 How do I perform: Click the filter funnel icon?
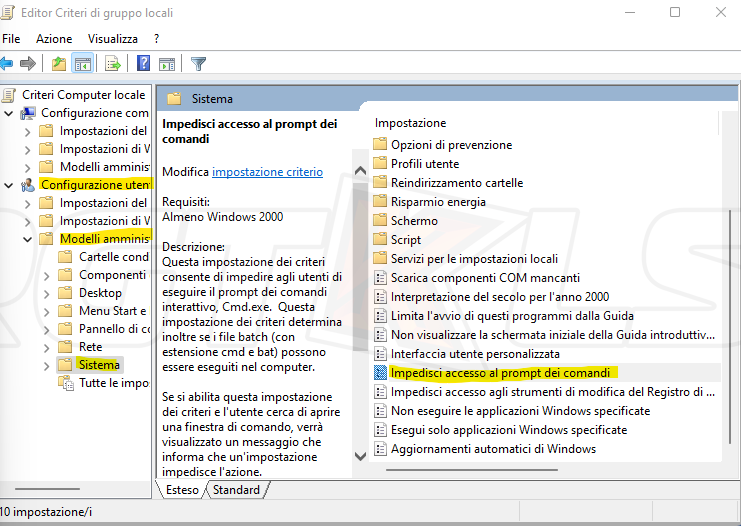click(x=198, y=64)
